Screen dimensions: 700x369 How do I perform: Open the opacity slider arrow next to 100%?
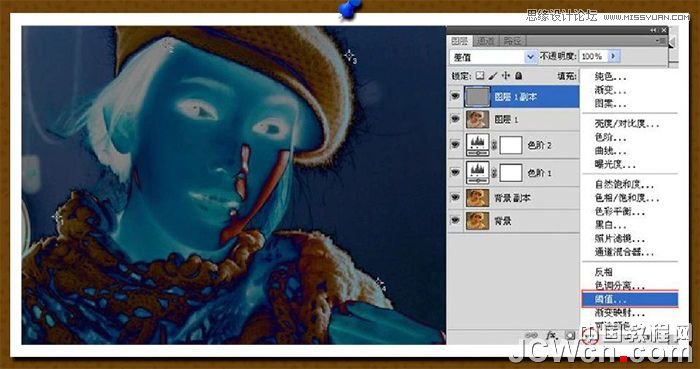(613, 56)
